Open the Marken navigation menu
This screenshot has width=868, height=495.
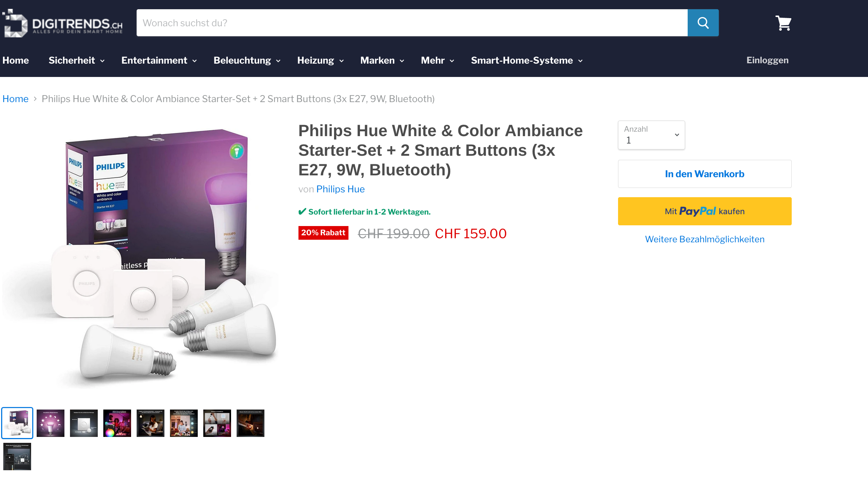point(382,60)
